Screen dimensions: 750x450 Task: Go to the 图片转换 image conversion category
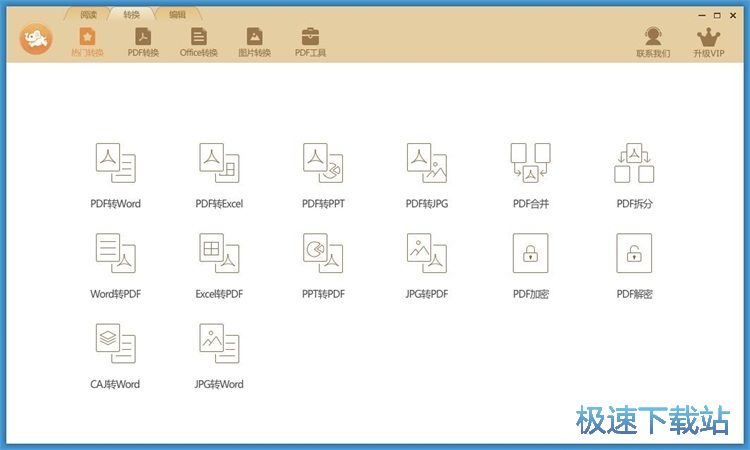pos(254,42)
